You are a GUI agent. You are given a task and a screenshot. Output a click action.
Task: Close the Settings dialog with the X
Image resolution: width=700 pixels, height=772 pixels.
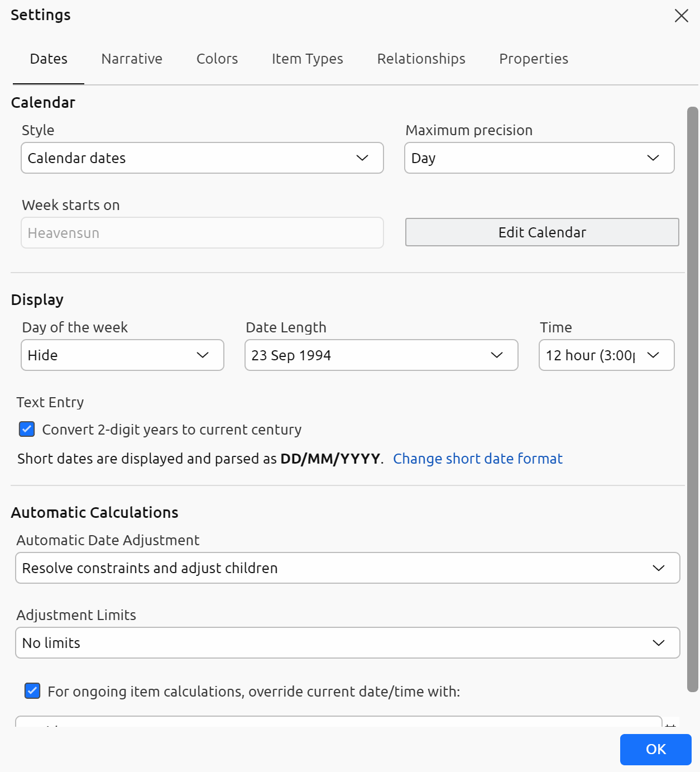[681, 16]
